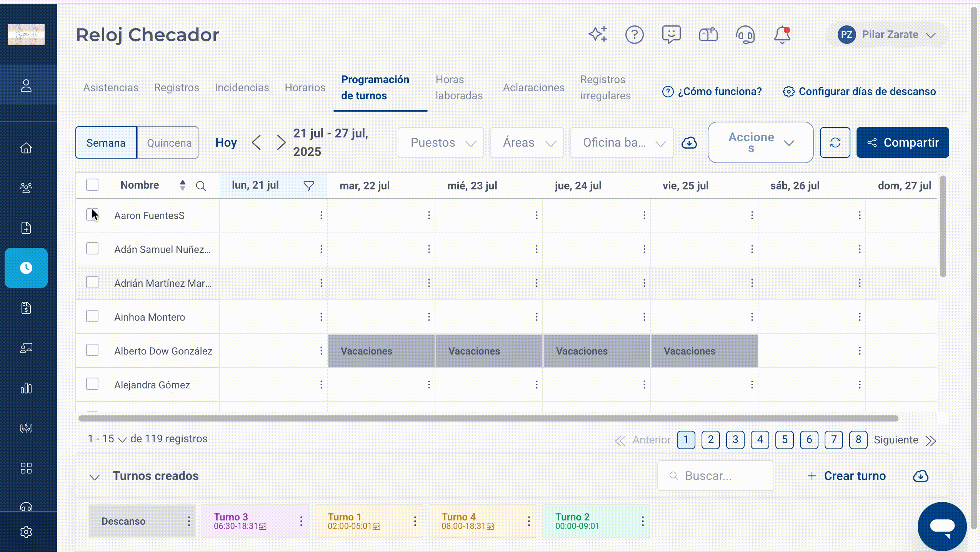Search names with the magnifier icon
The height and width of the screenshot is (552, 980).
[x=201, y=186]
